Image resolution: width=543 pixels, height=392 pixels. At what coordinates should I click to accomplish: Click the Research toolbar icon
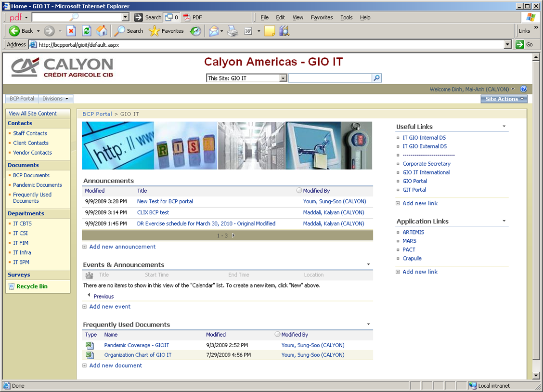[284, 31]
